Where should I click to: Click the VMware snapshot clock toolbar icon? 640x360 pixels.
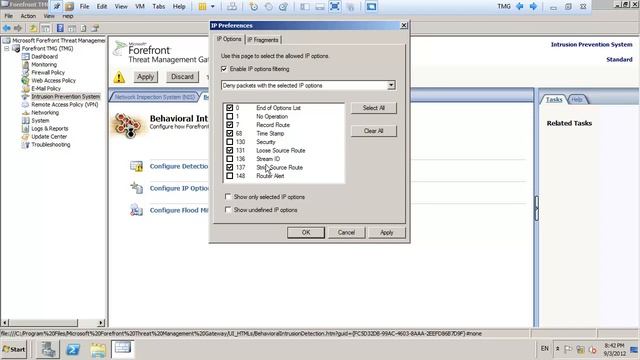coord(253,7)
